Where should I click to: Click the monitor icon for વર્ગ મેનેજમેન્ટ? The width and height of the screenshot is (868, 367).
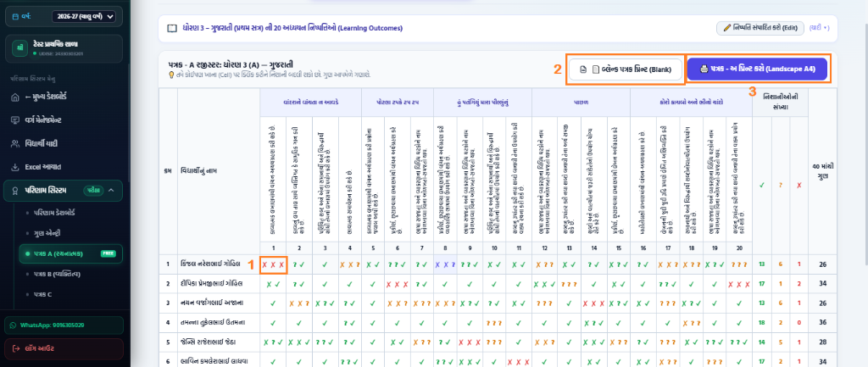15,120
